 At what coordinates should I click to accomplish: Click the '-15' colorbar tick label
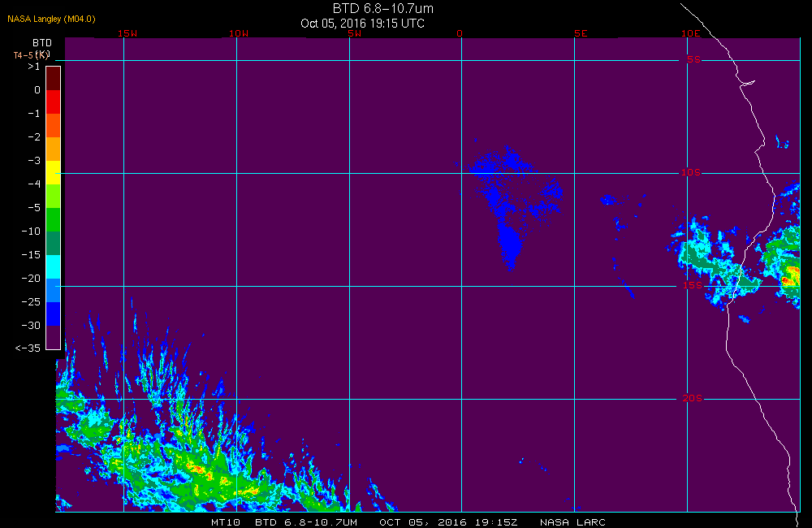pyautogui.click(x=31, y=255)
